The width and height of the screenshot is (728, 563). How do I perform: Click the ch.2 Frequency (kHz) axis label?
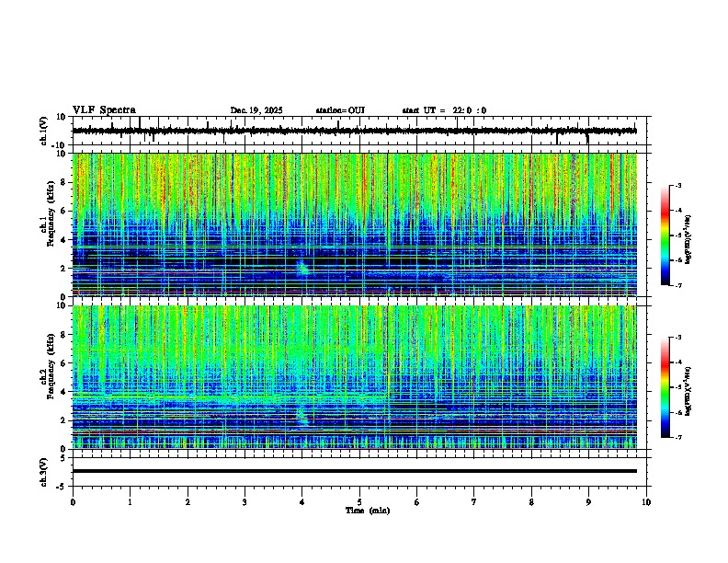pos(50,366)
